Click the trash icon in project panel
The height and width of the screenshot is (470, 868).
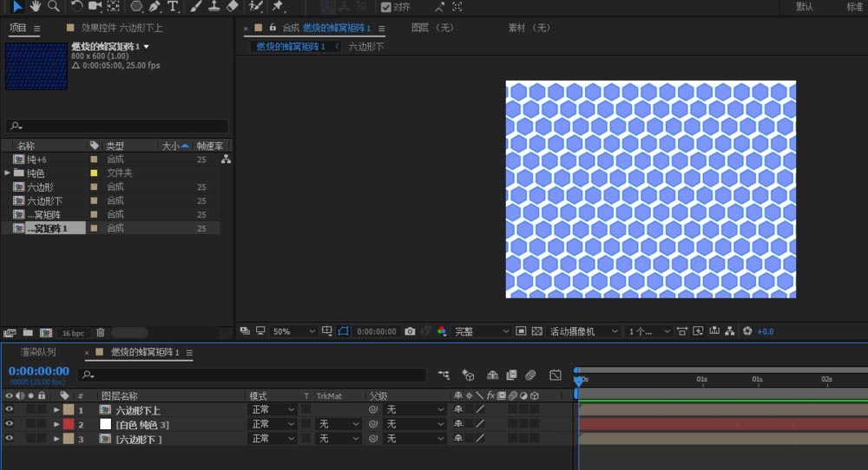pos(101,333)
